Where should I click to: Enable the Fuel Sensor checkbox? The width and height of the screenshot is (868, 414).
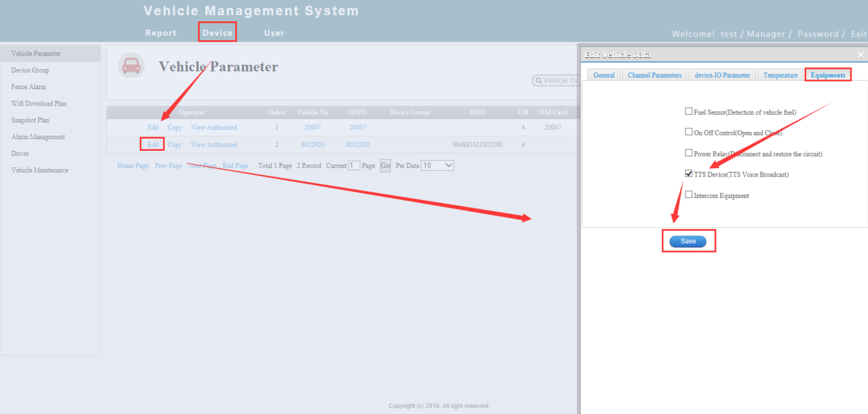point(688,112)
